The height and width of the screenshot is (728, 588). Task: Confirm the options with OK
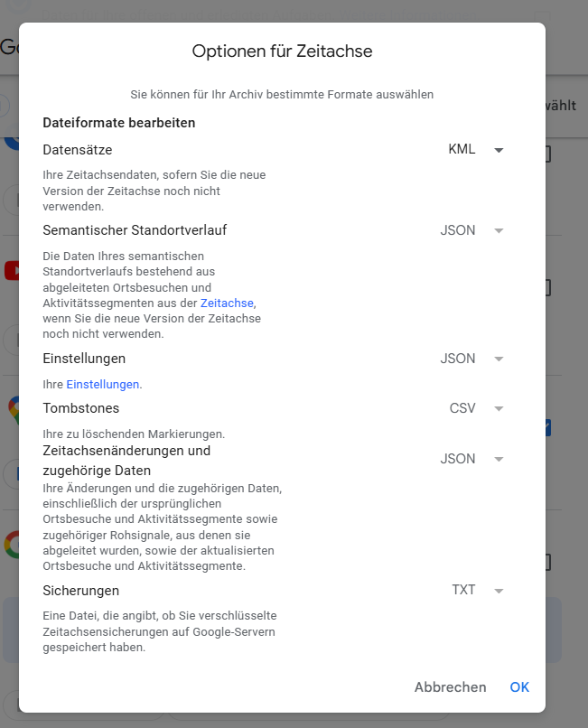click(x=519, y=687)
